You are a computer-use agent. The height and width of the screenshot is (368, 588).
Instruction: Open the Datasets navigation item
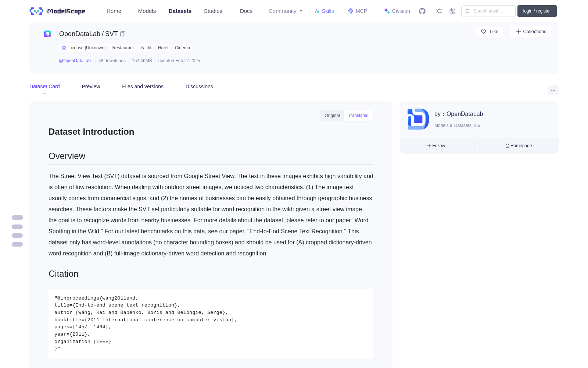(x=180, y=11)
